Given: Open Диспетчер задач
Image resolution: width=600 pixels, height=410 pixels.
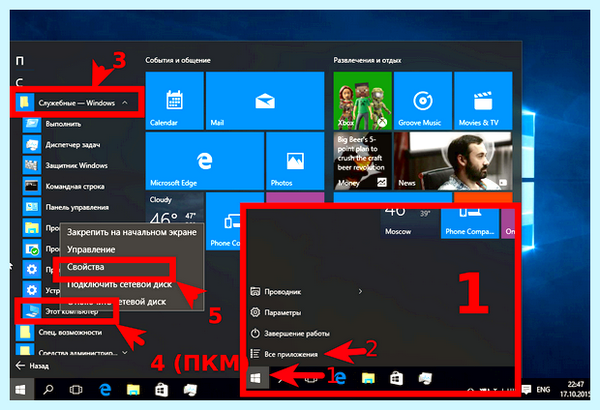Looking at the screenshot, I should point(73,145).
